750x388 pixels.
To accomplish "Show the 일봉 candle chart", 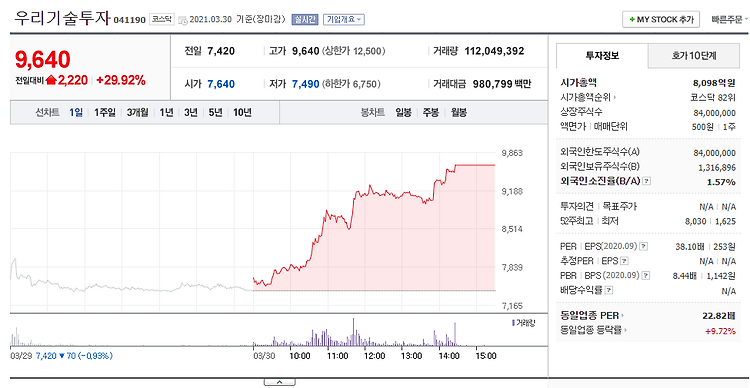I will click(x=403, y=113).
